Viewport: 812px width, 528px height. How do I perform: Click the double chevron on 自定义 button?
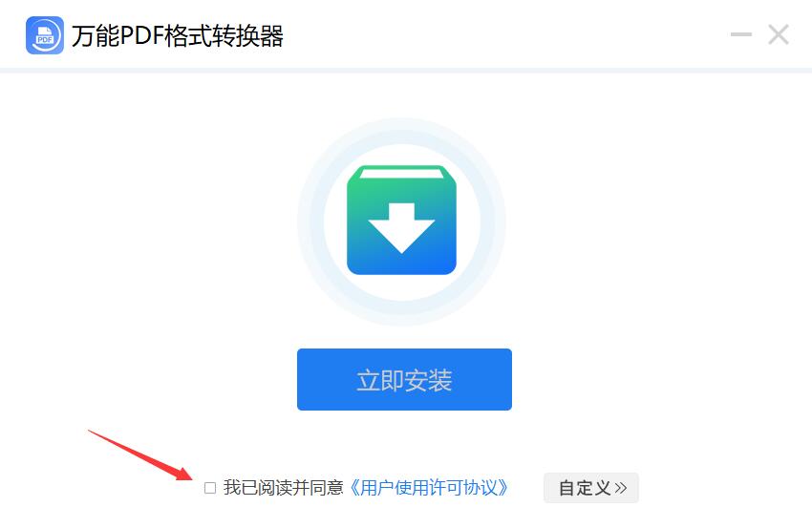621,488
